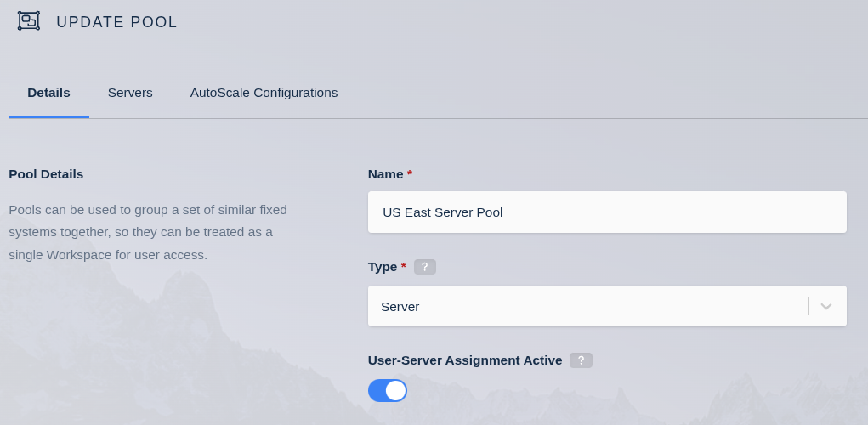This screenshot has height=425, width=868.
Task: Click the Name field containing US East Server Pool
Action: (x=606, y=212)
